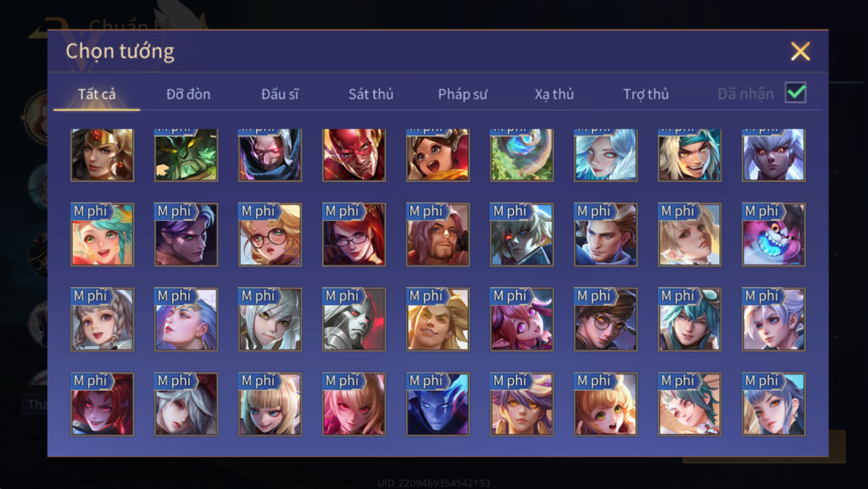Screen dimensions: 868x489
Task: Switch to the Đỡ đòn tab
Action: (188, 94)
